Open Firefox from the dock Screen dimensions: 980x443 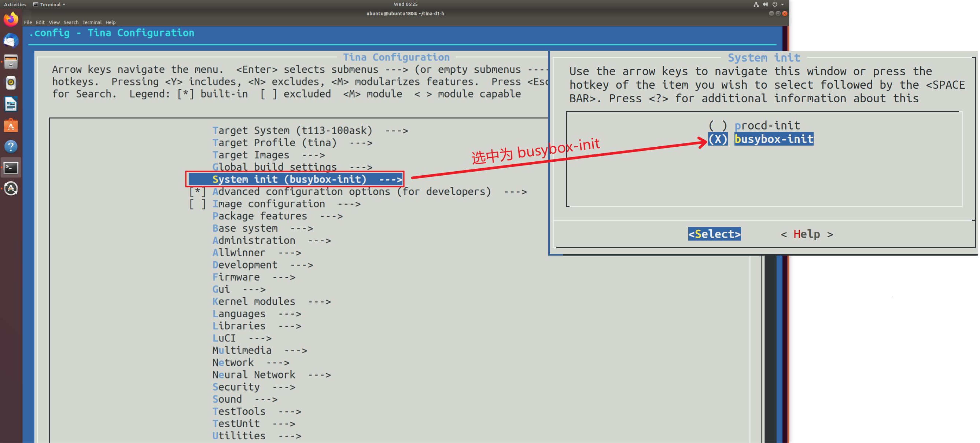pyautogui.click(x=11, y=19)
